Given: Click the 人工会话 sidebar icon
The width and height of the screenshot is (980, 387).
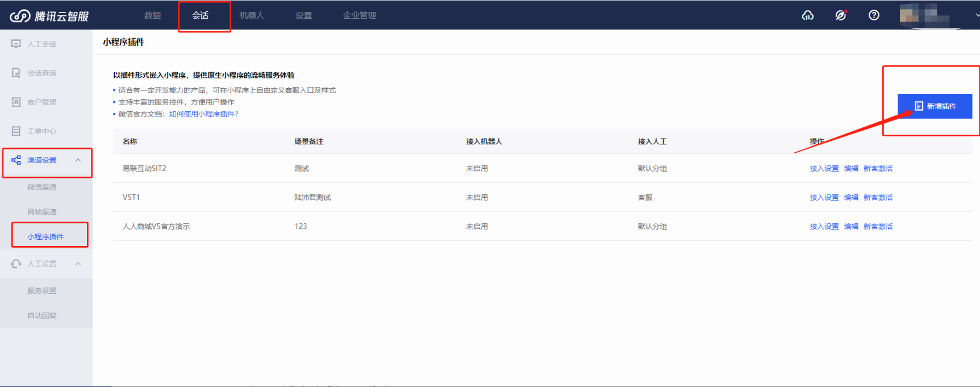Looking at the screenshot, I should point(16,44).
